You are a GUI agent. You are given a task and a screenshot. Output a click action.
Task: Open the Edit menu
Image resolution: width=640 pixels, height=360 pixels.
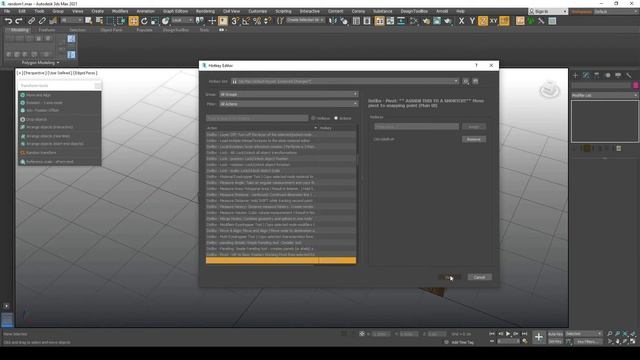(22, 11)
